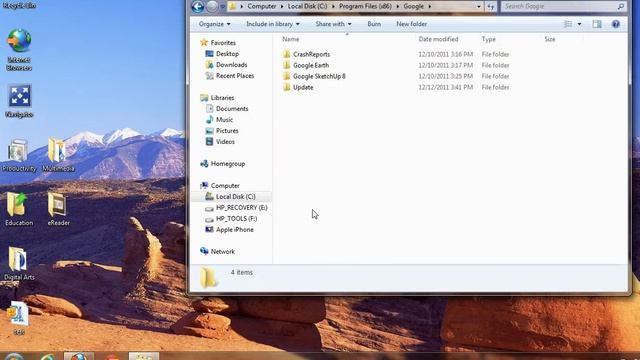This screenshot has height=360, width=640.
Task: Click Google in the address breadcrumb
Action: point(413,7)
